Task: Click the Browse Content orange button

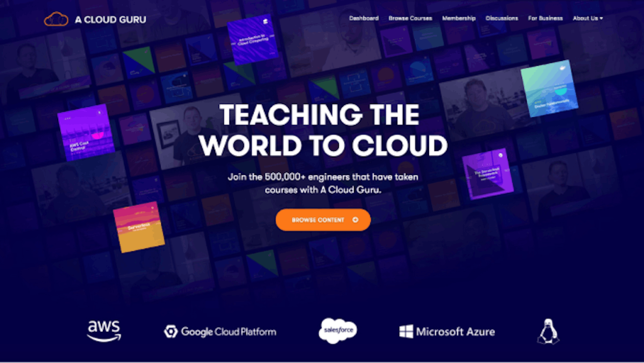Action: pyautogui.click(x=323, y=220)
